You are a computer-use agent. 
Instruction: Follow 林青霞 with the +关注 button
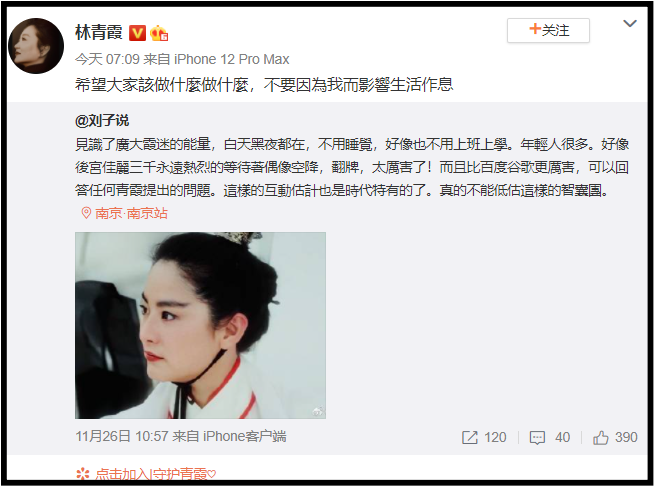tap(548, 30)
